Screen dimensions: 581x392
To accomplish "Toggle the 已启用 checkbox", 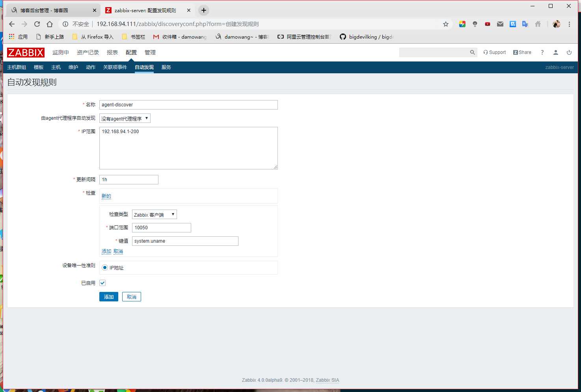I will point(102,283).
